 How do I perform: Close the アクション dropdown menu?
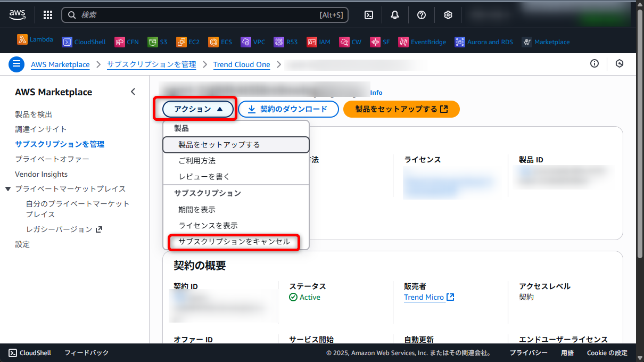point(197,109)
